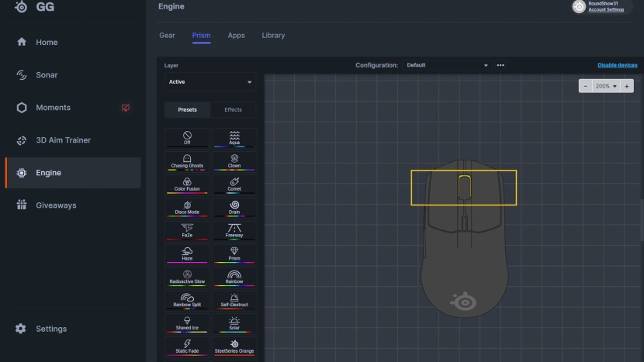The image size is (644, 362).
Task: Select the Solar preset
Action: 234,323
